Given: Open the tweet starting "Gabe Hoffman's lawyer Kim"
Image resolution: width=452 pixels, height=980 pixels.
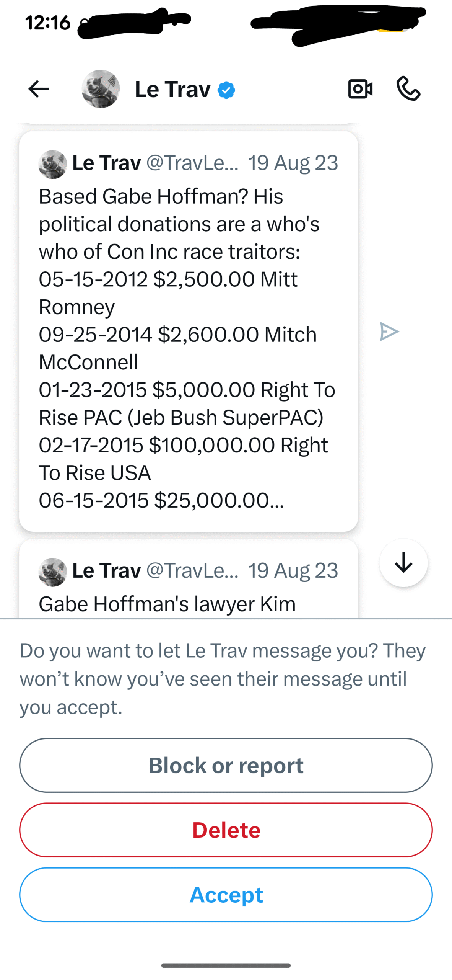Looking at the screenshot, I should point(167,604).
